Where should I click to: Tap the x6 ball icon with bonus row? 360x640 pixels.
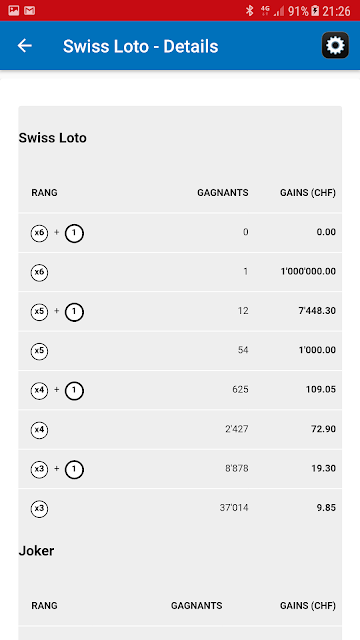pyautogui.click(x=39, y=233)
